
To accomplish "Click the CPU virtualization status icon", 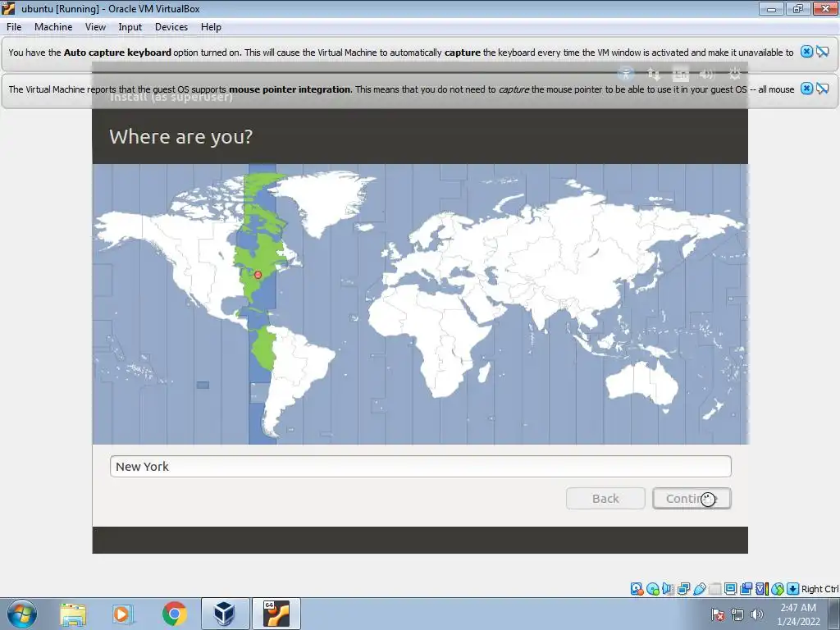I will pos(762,589).
